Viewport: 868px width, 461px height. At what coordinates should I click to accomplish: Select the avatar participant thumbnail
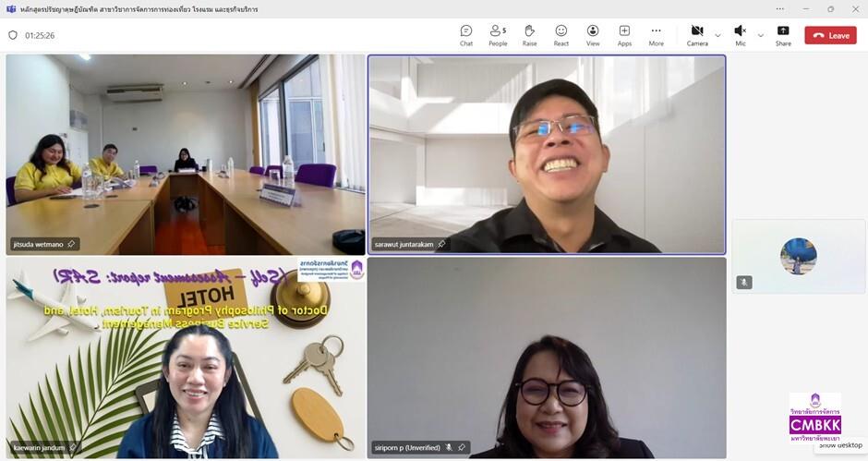pos(798,256)
